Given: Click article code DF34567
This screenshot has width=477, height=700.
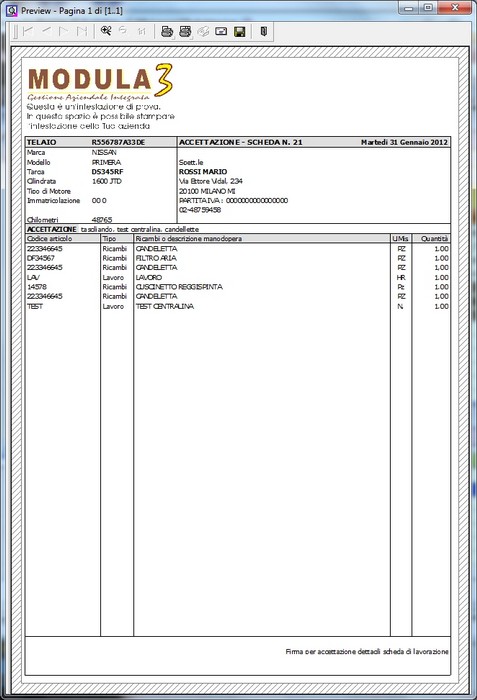Looking at the screenshot, I should point(41,258).
